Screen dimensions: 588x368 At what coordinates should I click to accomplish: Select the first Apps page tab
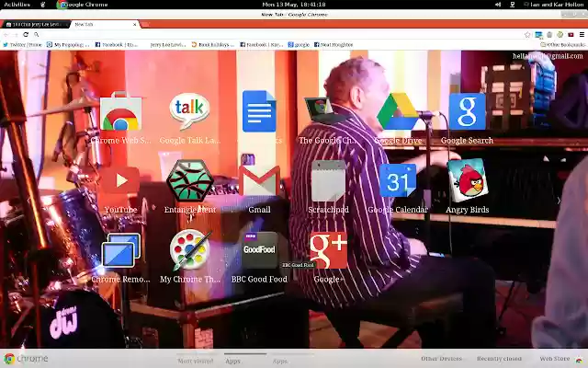point(232,362)
